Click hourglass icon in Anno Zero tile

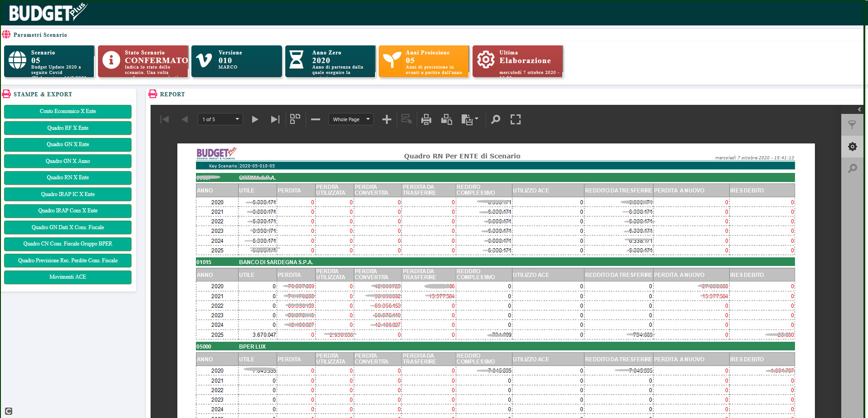[x=297, y=59]
